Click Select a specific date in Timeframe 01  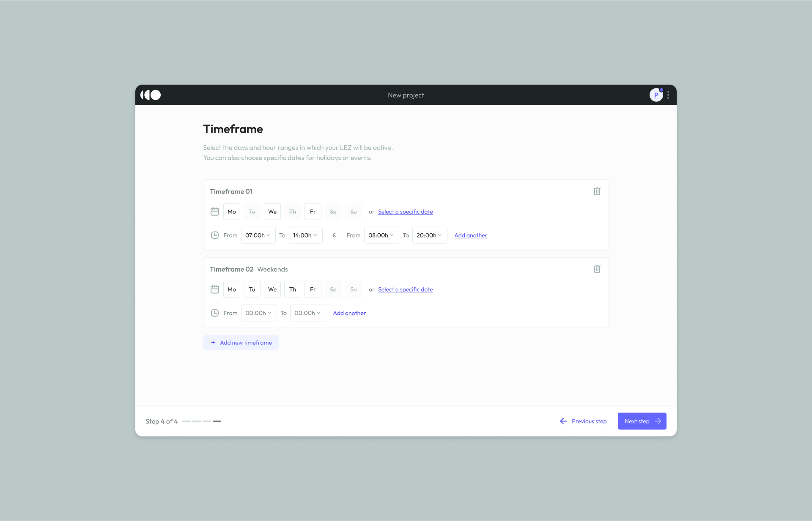(405, 212)
